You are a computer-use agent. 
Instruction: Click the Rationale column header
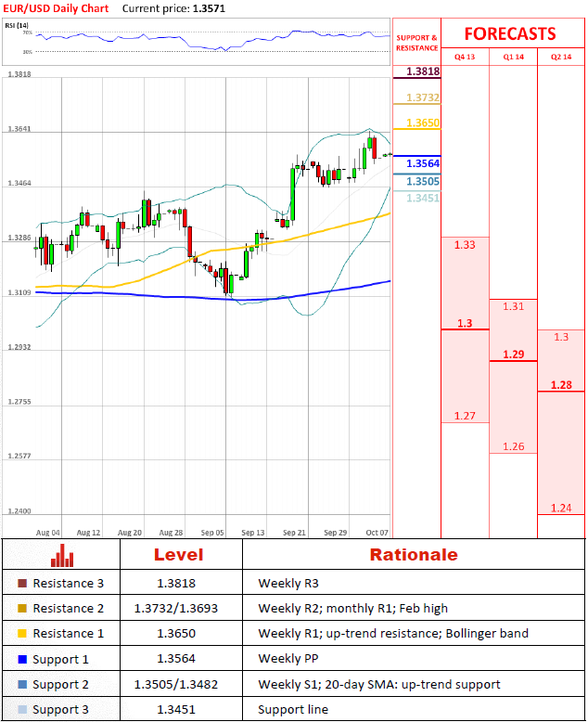click(x=414, y=555)
